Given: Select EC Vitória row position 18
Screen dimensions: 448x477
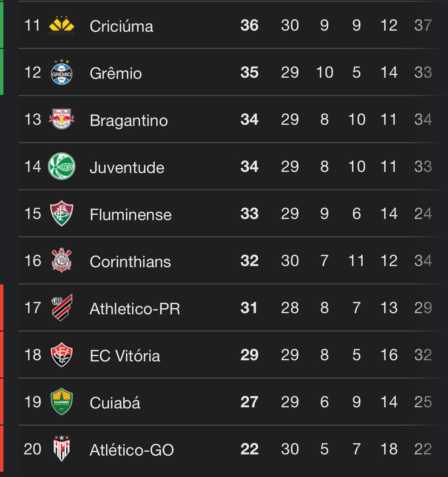Looking at the screenshot, I should point(33,355).
